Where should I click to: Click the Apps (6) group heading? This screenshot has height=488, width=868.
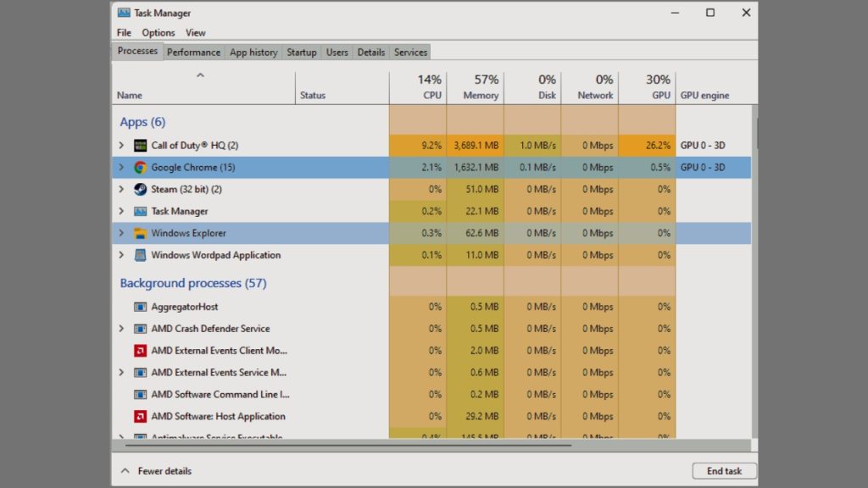click(x=142, y=122)
